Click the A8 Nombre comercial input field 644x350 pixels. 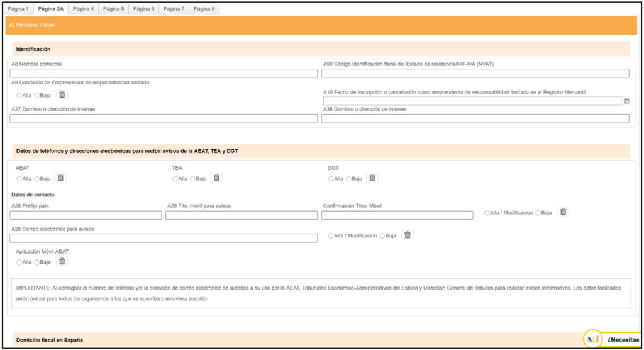click(164, 74)
